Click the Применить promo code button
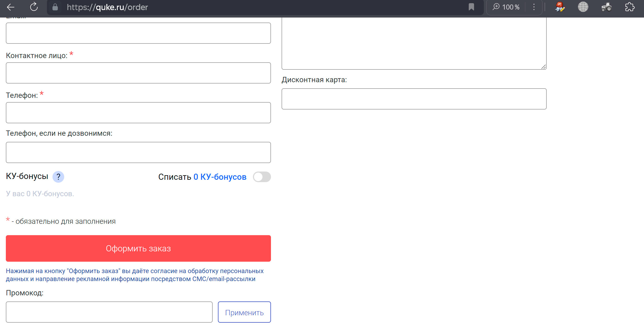Screen dimensions: 644x333 (244, 312)
